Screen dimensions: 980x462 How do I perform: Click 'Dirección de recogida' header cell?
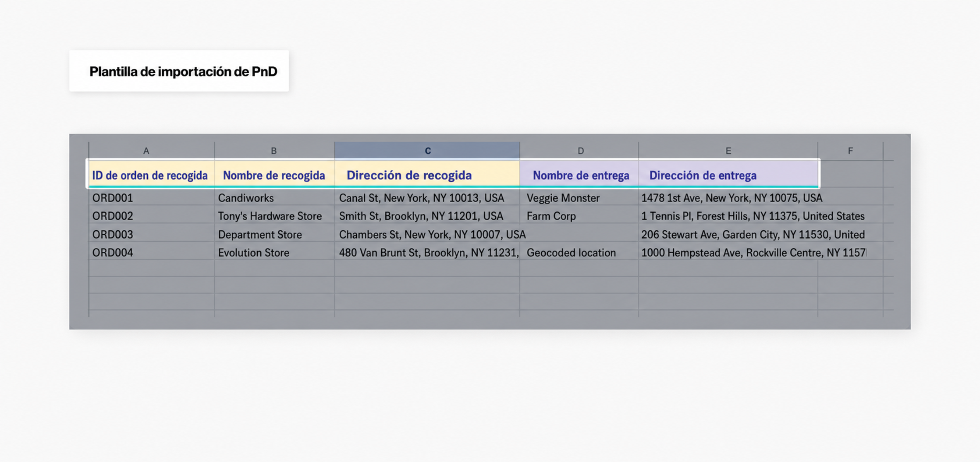[427, 175]
